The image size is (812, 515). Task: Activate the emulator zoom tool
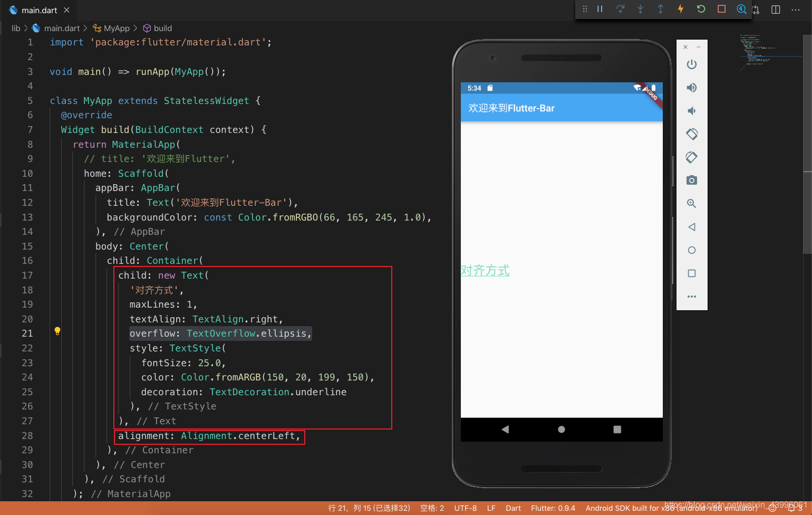692,204
